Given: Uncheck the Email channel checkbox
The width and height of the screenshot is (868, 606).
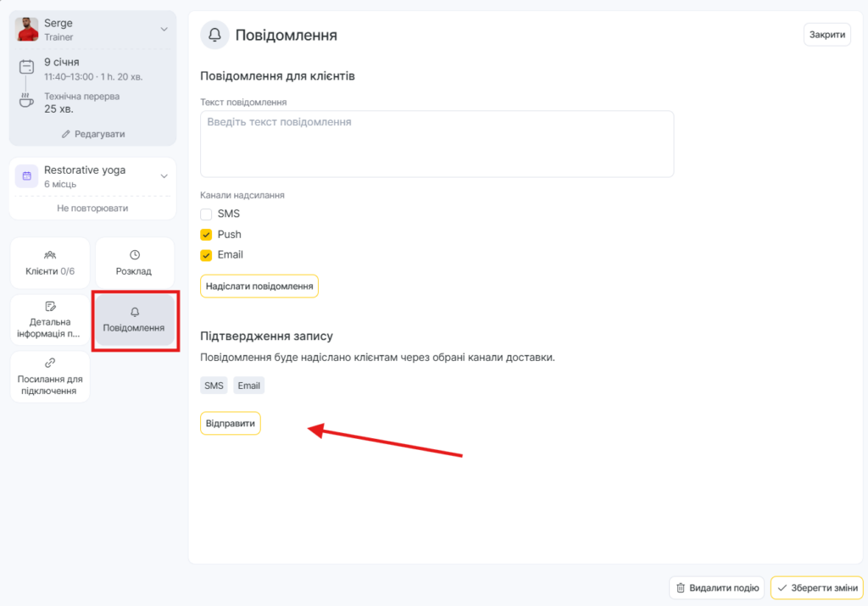Looking at the screenshot, I should click(206, 255).
